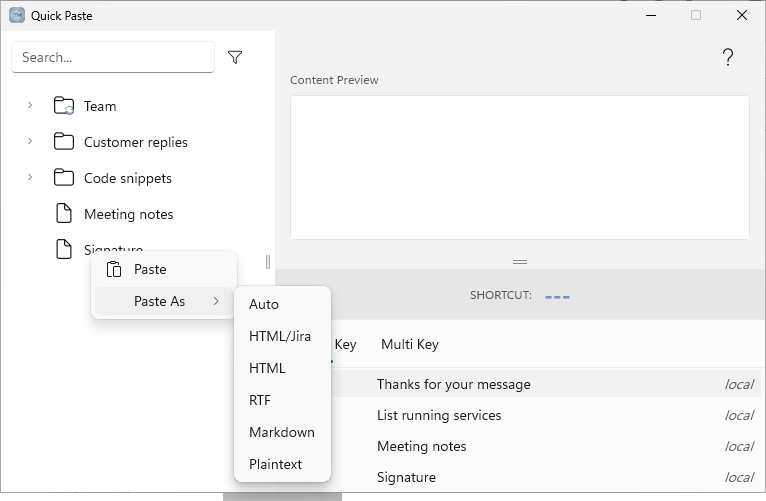Screen dimensions: 766x501
Task: Choose Paste from the context menu
Action: [x=164, y=269]
